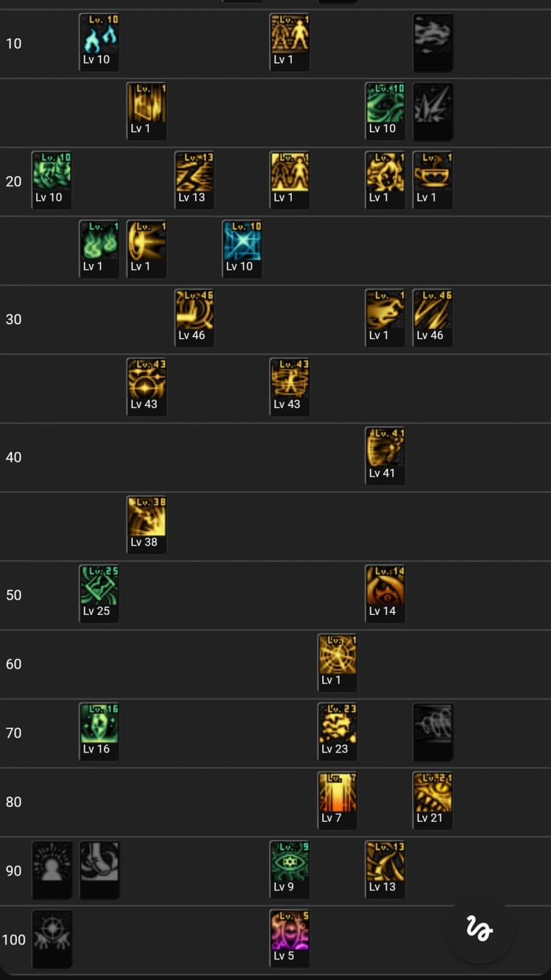Choose the Lv 10 blue star-cross skill
Image resolution: width=551 pixels, height=980 pixels.
click(x=242, y=249)
